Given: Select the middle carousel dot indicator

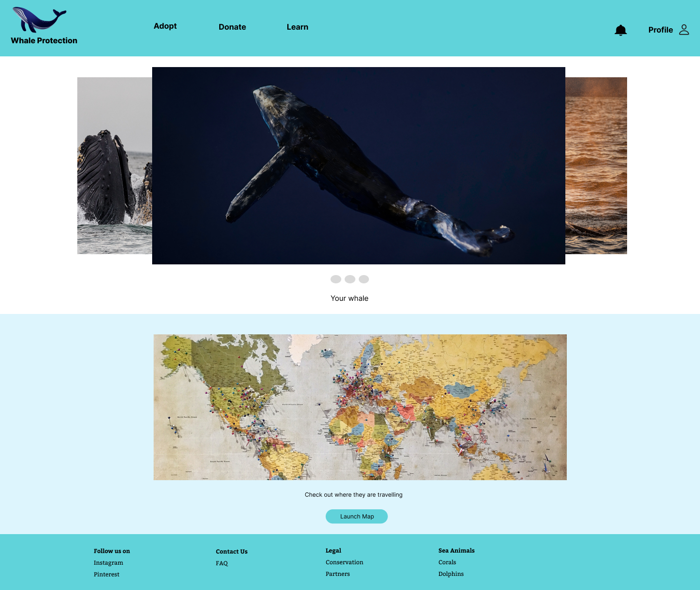Looking at the screenshot, I should coord(350,279).
